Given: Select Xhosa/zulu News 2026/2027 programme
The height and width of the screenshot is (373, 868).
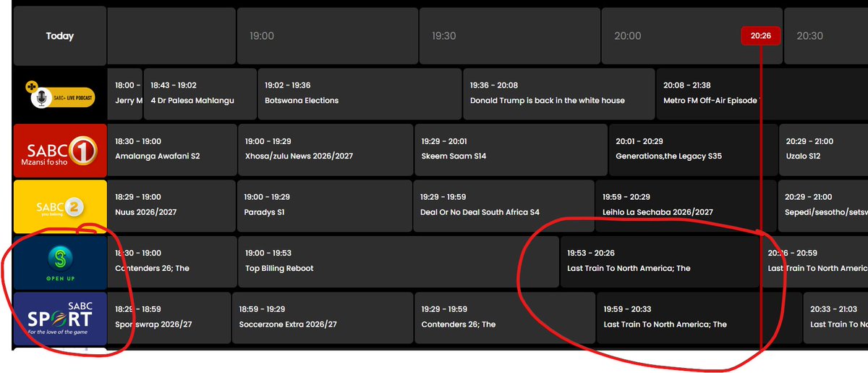Looking at the screenshot, I should tap(325, 150).
